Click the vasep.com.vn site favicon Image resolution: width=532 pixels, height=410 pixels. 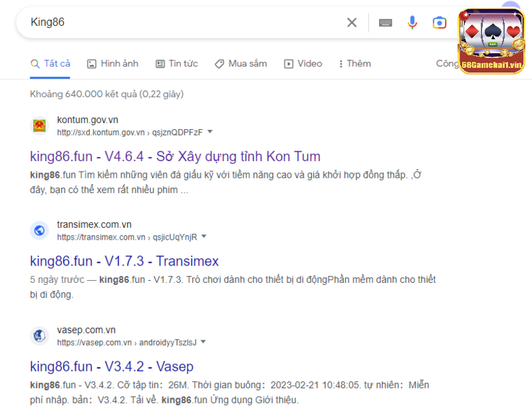tap(39, 336)
